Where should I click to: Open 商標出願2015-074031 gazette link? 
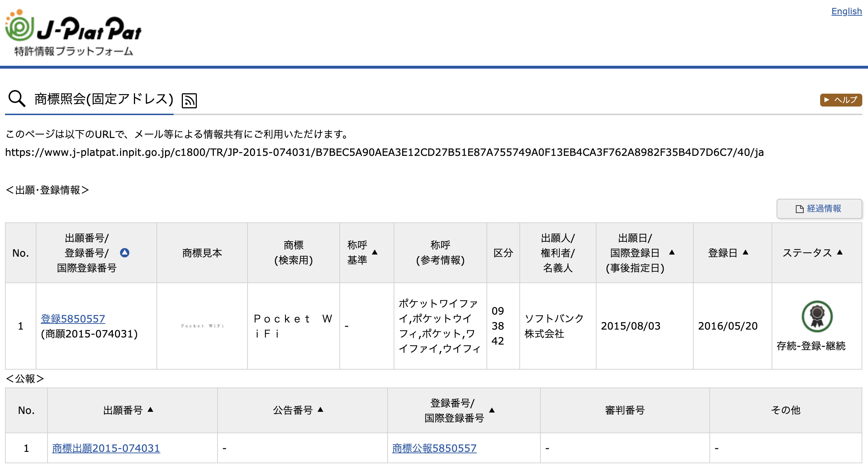[x=106, y=448]
